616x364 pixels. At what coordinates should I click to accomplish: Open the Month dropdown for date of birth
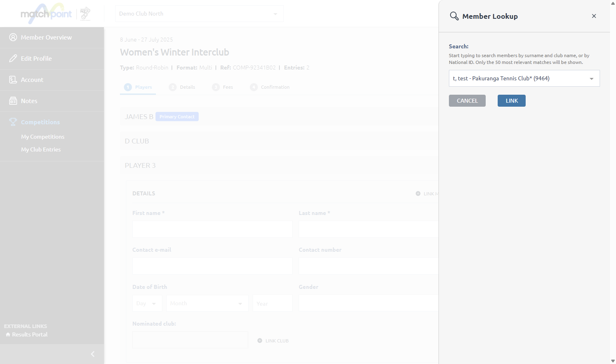pyautogui.click(x=207, y=303)
